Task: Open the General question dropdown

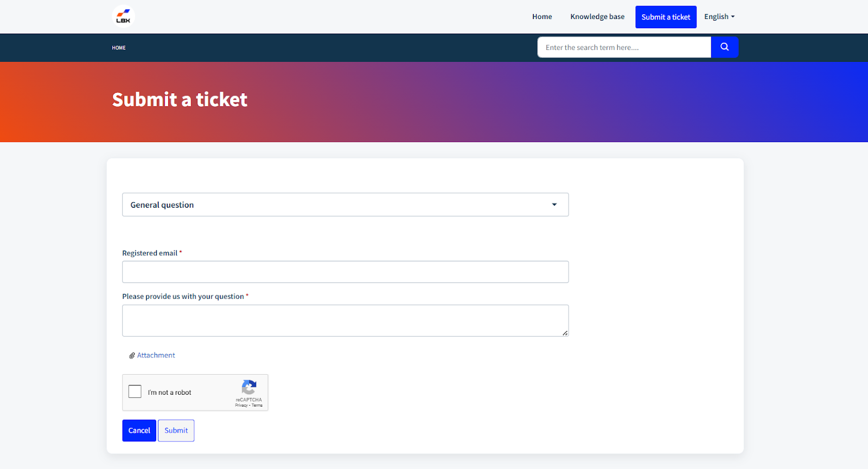Action: tap(346, 204)
